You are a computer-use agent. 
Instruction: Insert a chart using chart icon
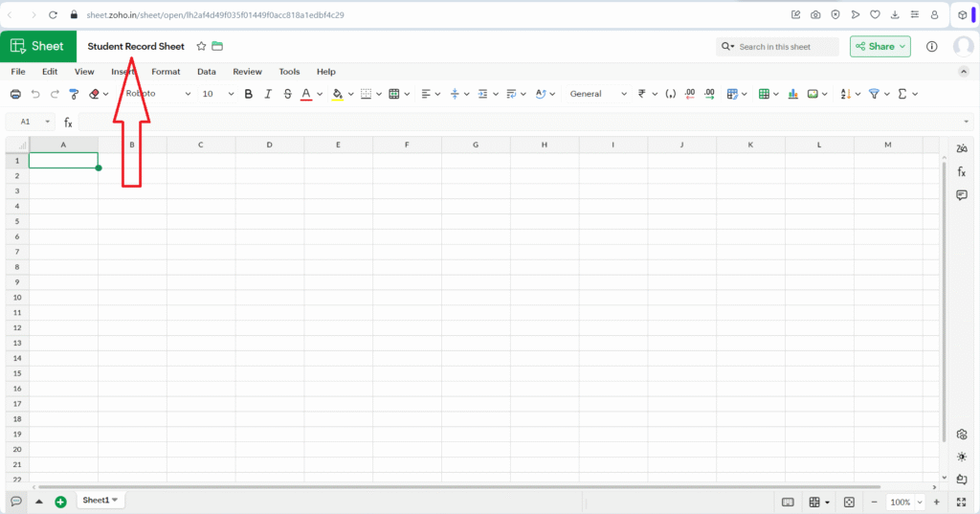click(x=793, y=94)
